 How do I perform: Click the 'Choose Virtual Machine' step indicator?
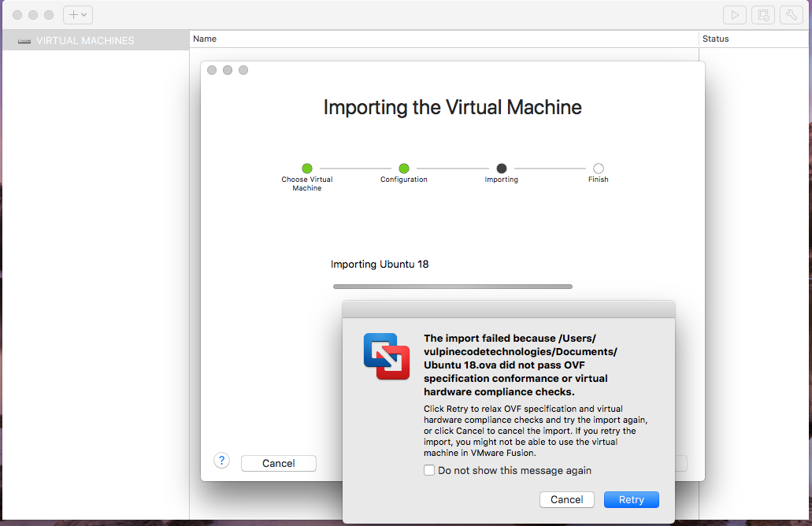point(307,169)
